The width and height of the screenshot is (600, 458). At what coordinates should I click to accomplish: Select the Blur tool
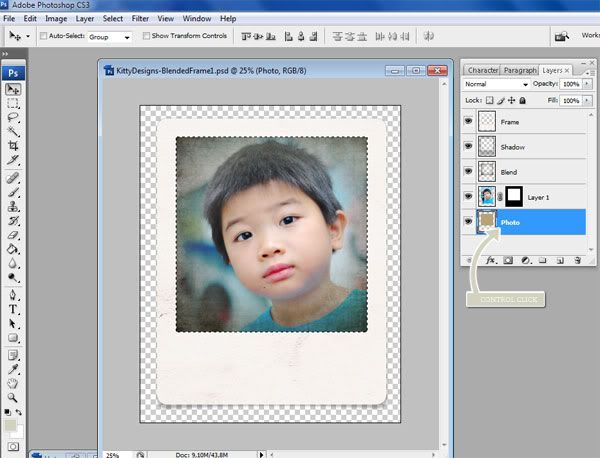click(x=13, y=264)
